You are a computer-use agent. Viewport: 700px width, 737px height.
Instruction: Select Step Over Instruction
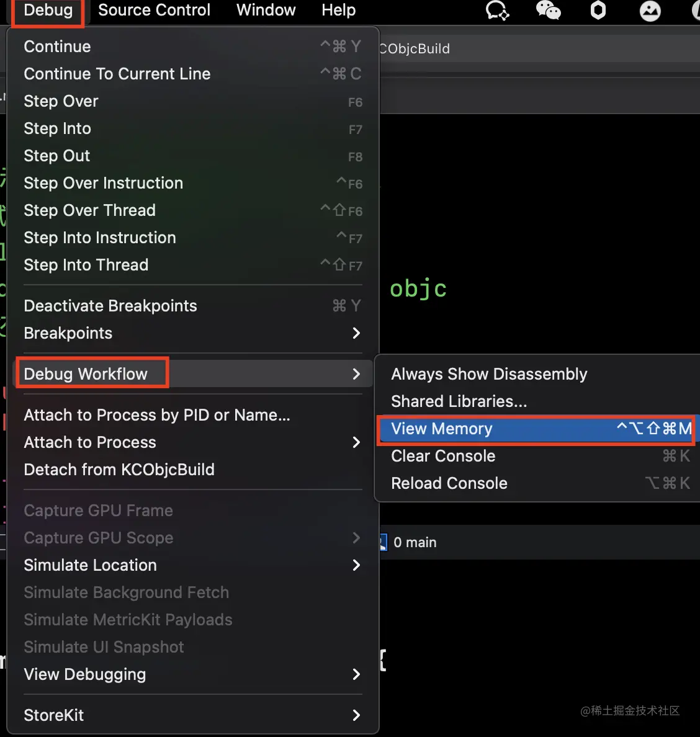(x=193, y=183)
